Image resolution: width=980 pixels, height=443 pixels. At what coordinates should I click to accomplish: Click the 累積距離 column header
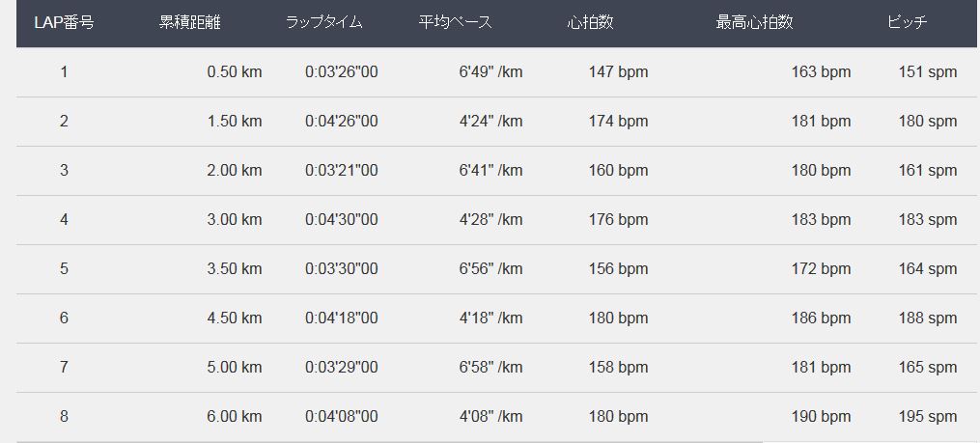[x=190, y=23]
